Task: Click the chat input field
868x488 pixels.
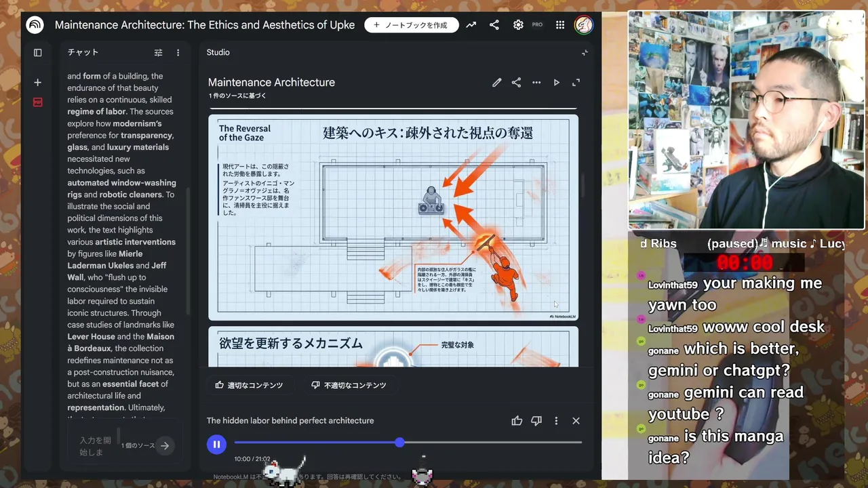Action: [95, 446]
